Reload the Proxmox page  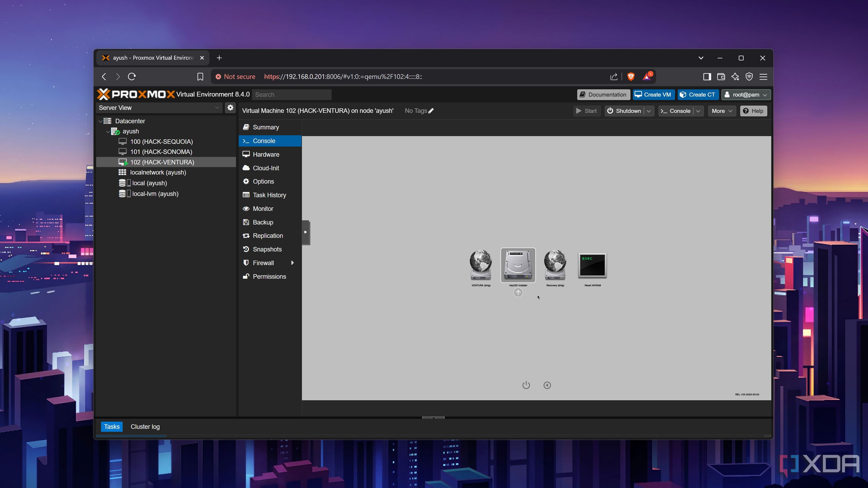(x=132, y=77)
